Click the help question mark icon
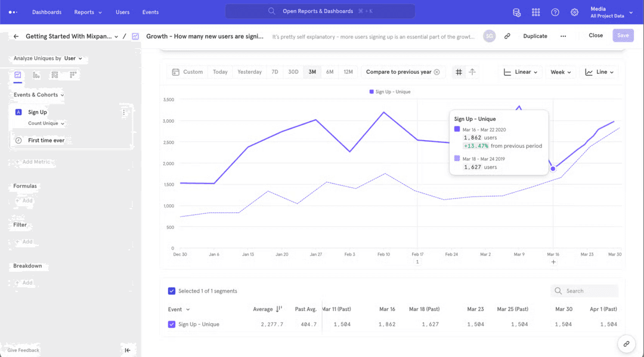644x357 pixels. click(555, 12)
